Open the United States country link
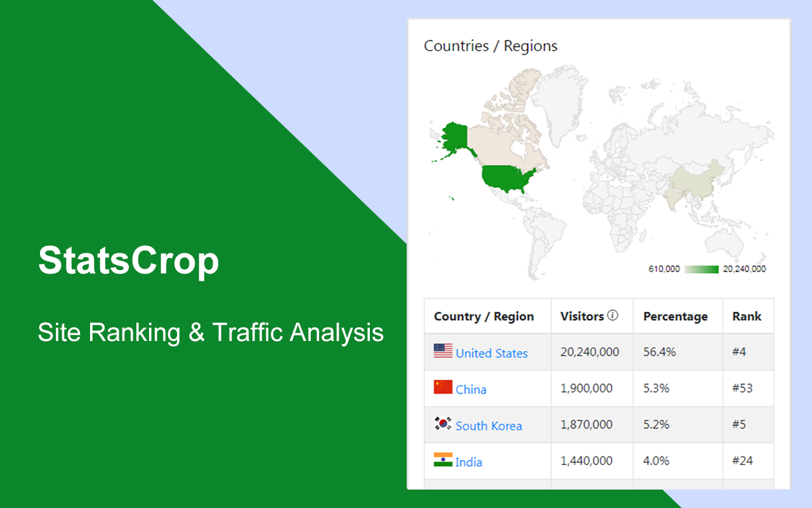The width and height of the screenshot is (812, 508). pos(490,353)
